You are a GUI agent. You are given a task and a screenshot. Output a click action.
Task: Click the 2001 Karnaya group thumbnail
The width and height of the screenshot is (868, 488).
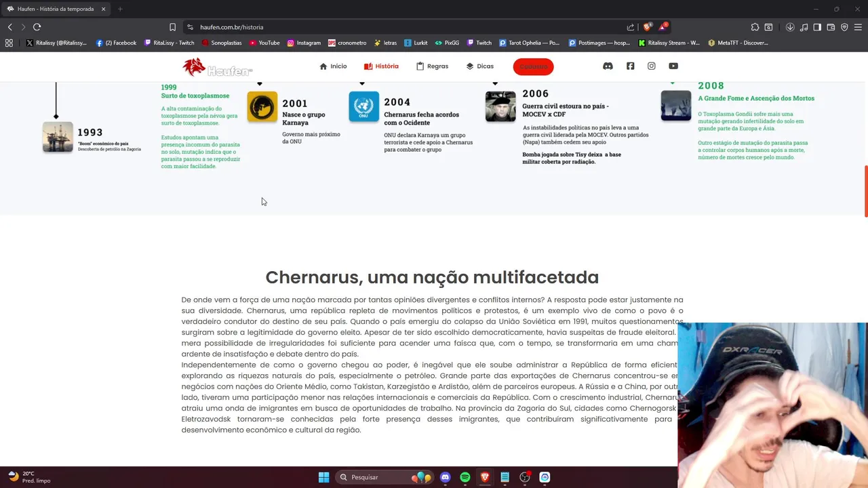[x=262, y=106]
